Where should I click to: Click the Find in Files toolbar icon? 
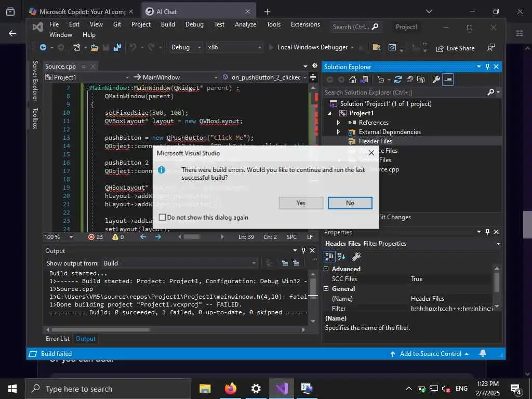(376, 47)
